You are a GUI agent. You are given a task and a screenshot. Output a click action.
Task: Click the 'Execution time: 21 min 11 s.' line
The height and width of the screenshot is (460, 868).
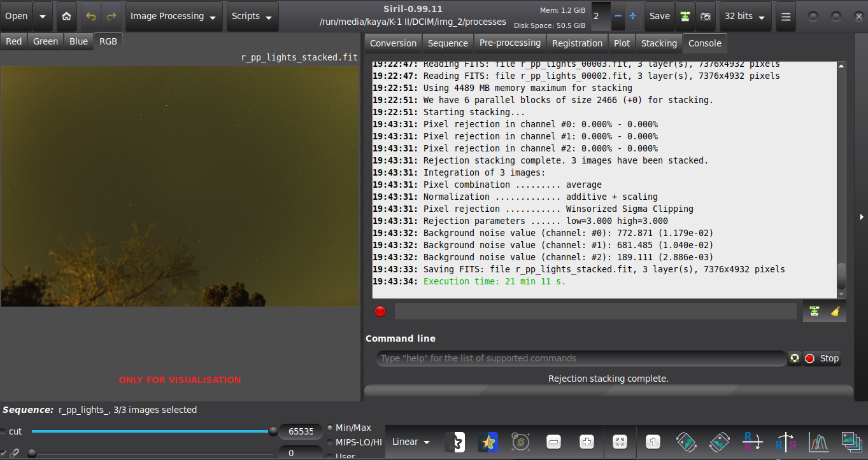click(x=494, y=281)
